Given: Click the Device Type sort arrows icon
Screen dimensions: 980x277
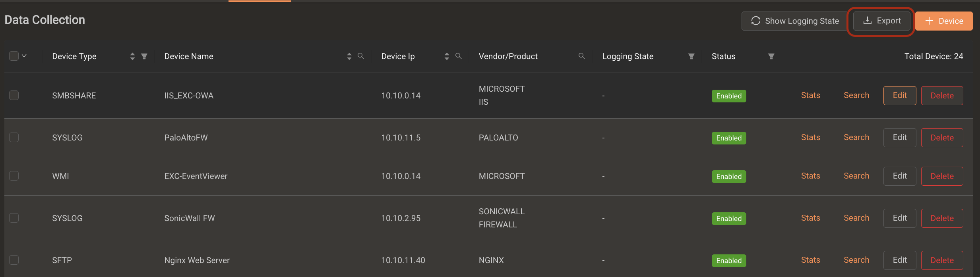Looking at the screenshot, I should (x=132, y=56).
